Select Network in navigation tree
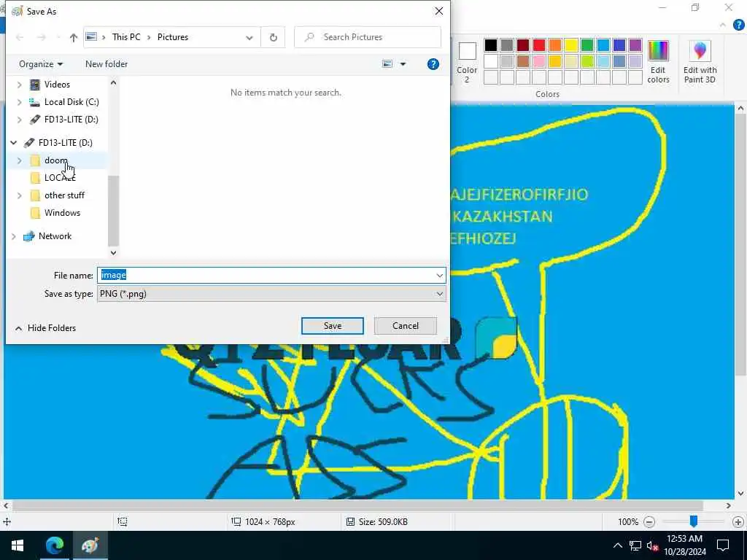The width and height of the screenshot is (747, 560). click(55, 236)
